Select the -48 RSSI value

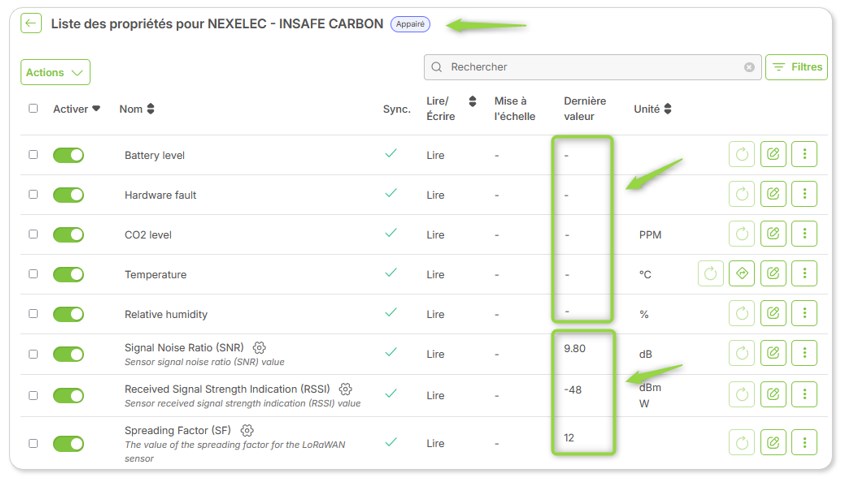click(x=573, y=390)
